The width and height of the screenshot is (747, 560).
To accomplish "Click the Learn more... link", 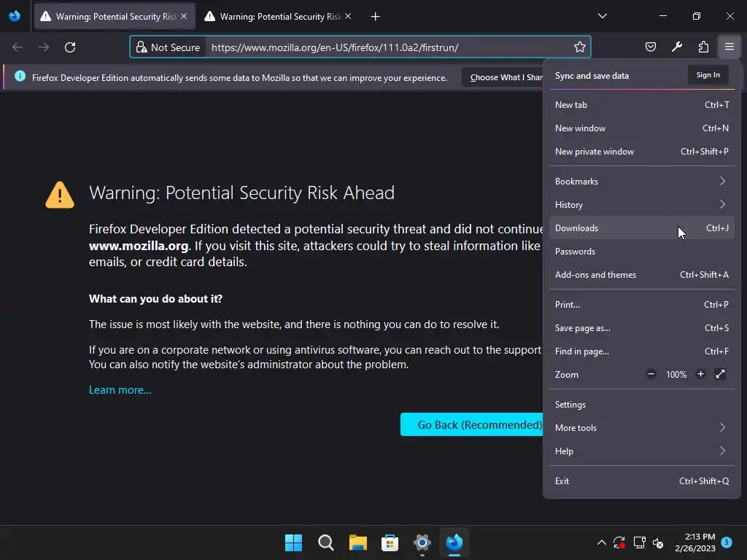I will pos(120,390).
